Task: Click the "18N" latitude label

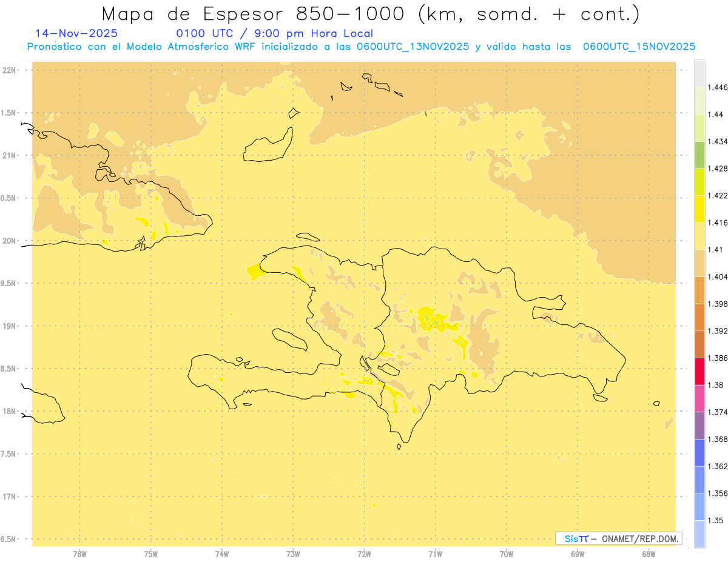Action: click(9, 411)
